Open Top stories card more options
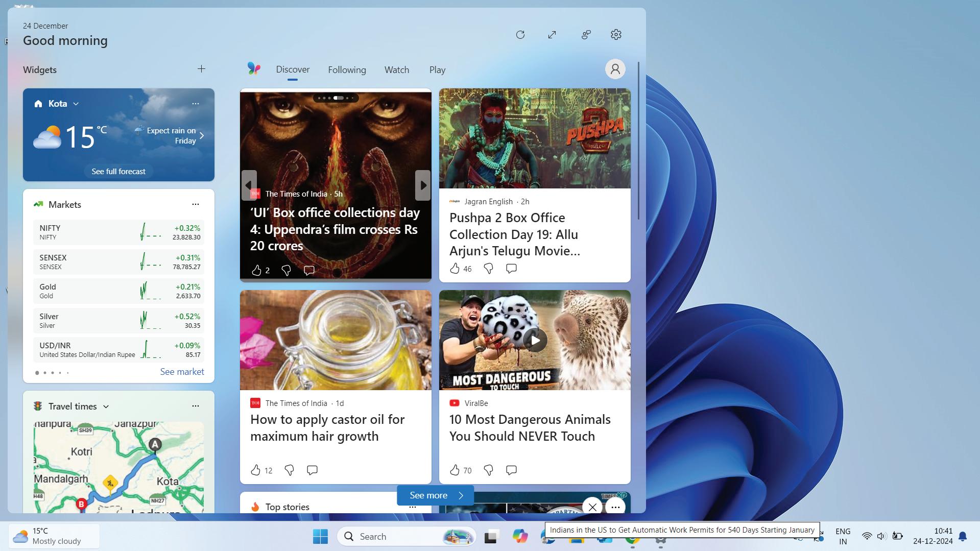Viewport: 980px width, 551px height. tap(413, 507)
